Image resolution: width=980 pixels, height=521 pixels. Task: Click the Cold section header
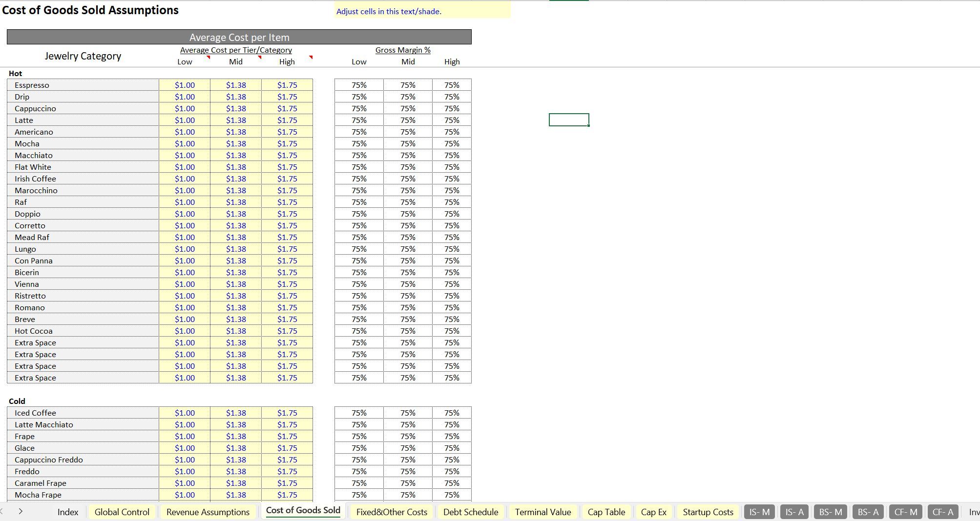pyautogui.click(x=17, y=401)
